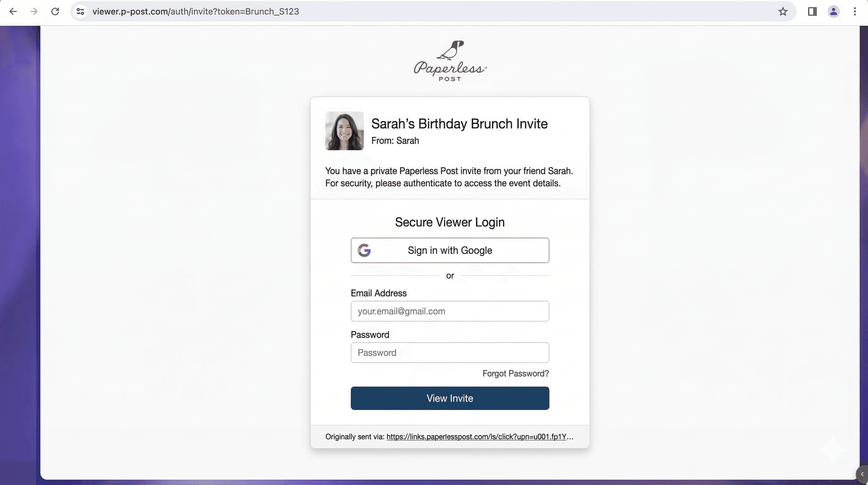Click Sign in with Google button
The image size is (868, 485).
(x=450, y=250)
